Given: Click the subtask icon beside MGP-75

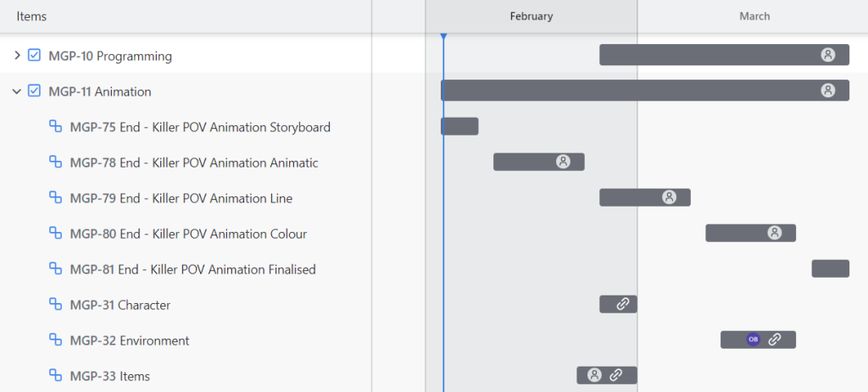Looking at the screenshot, I should pyautogui.click(x=56, y=127).
